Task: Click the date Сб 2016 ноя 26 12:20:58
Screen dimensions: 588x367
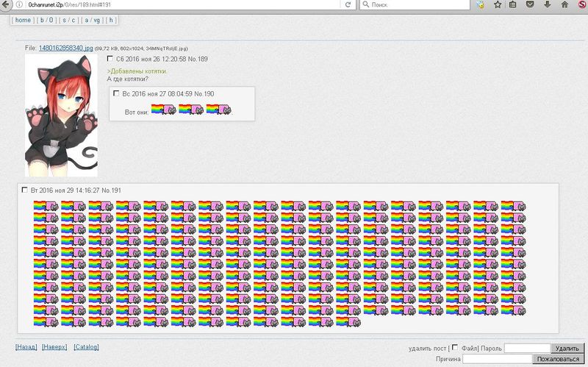Action: pos(151,59)
